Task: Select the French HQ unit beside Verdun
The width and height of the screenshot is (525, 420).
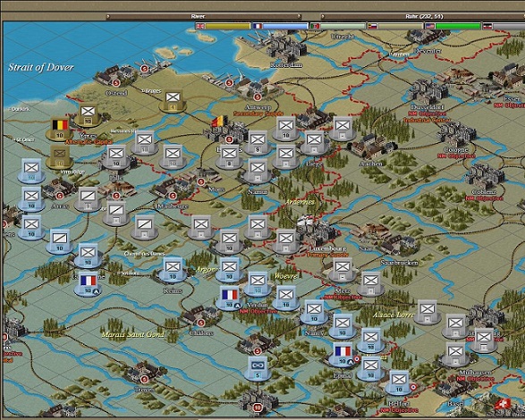Action: pos(229,298)
